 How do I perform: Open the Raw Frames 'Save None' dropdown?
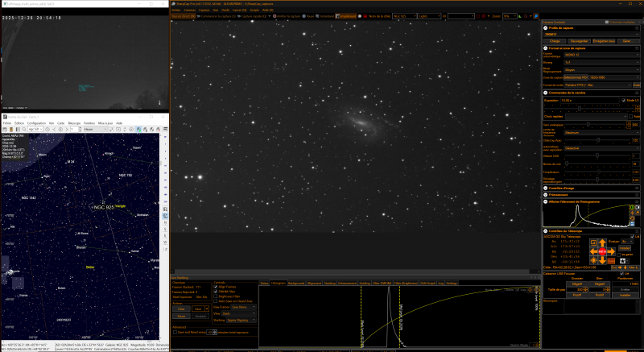pyautogui.click(x=244, y=307)
